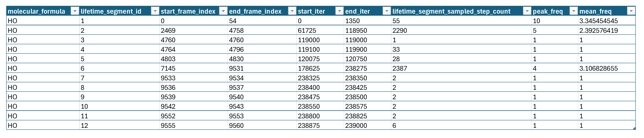The height and width of the screenshot is (138, 644).
Task: Select the start_frame_index header cell
Action: tap(193, 11)
